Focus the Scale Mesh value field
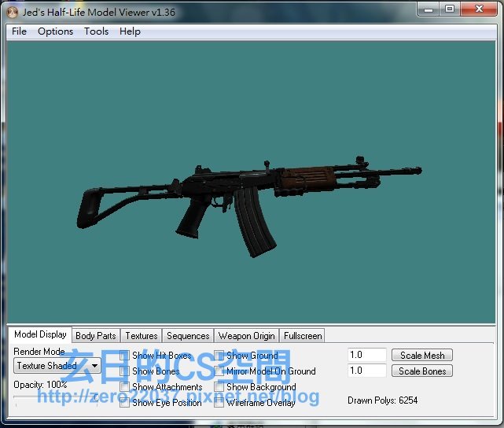504x428 pixels. 366,355
